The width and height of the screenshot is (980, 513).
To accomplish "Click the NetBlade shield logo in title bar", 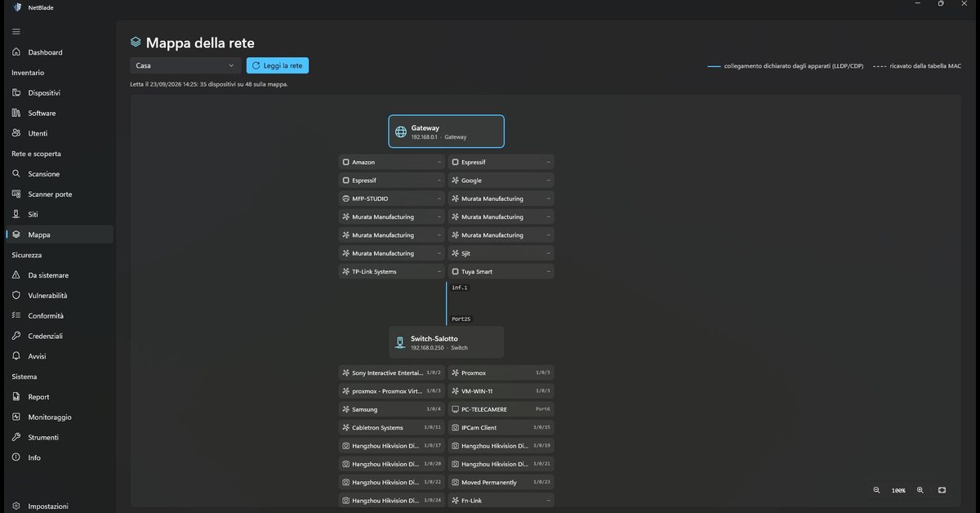I will click(x=17, y=7).
